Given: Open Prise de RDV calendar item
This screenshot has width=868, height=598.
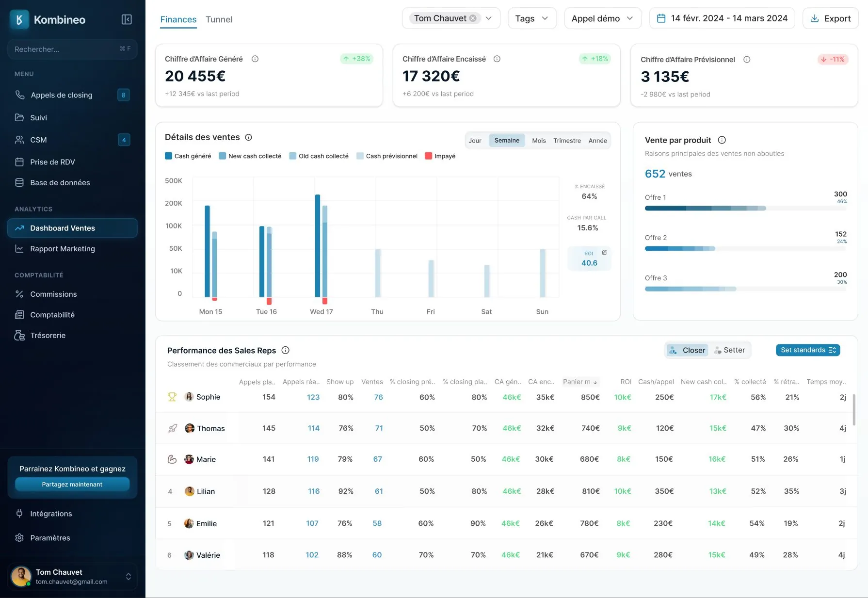Looking at the screenshot, I should point(72,162).
